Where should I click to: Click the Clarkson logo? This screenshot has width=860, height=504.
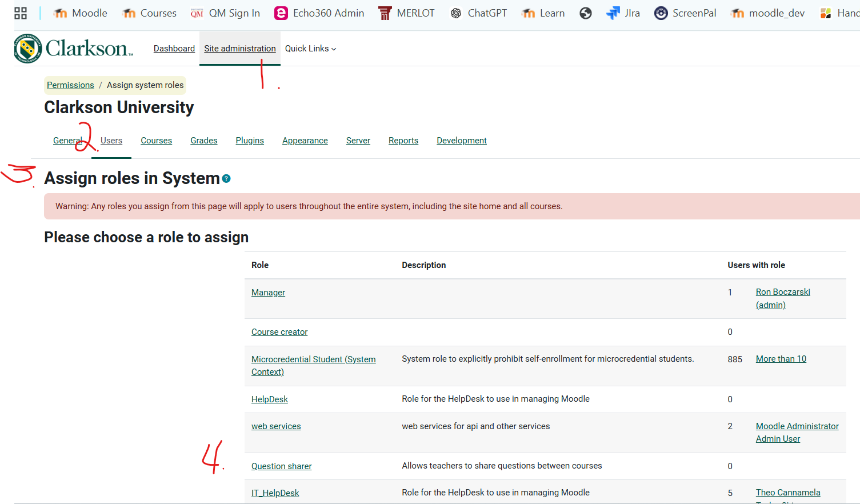click(74, 49)
